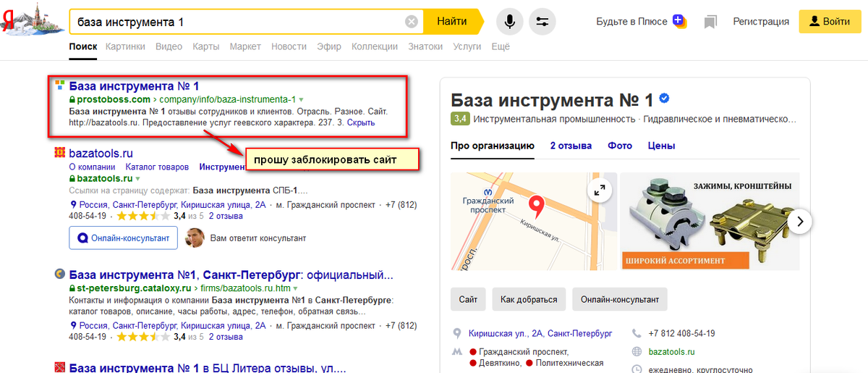Click the Найти search button
Viewport: 868px width, 373px height.
[452, 22]
